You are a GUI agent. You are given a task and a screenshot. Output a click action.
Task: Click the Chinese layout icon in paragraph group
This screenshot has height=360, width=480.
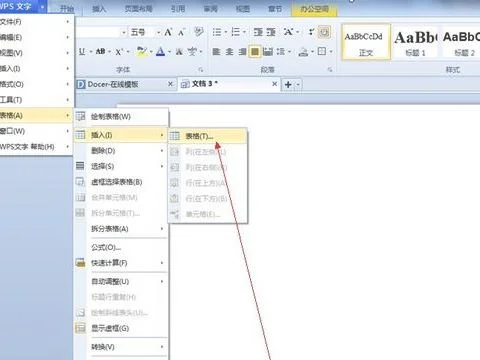tap(288, 32)
